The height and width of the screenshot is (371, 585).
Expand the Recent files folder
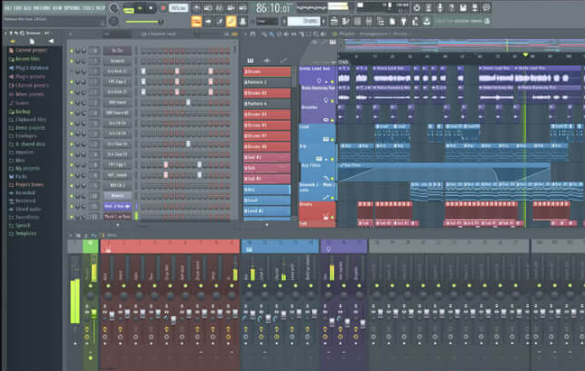(25, 59)
